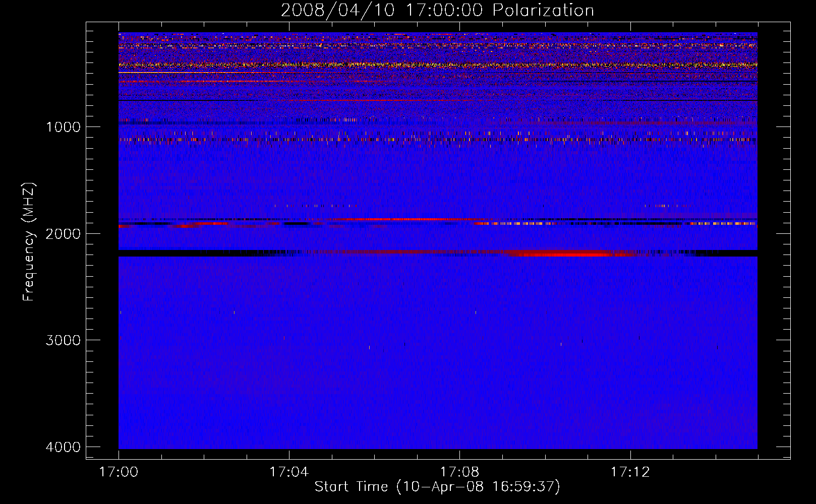
Task: Click the "3000" frequency tick label
Action: pos(63,340)
